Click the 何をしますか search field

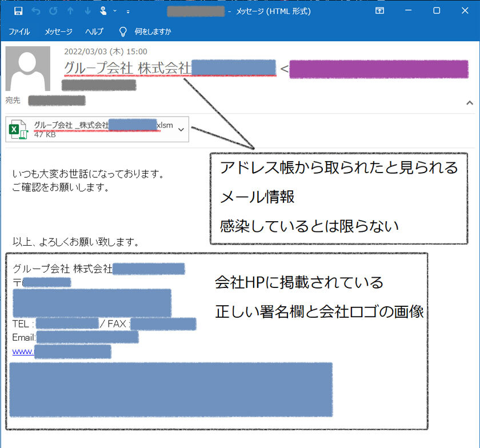coord(153,31)
